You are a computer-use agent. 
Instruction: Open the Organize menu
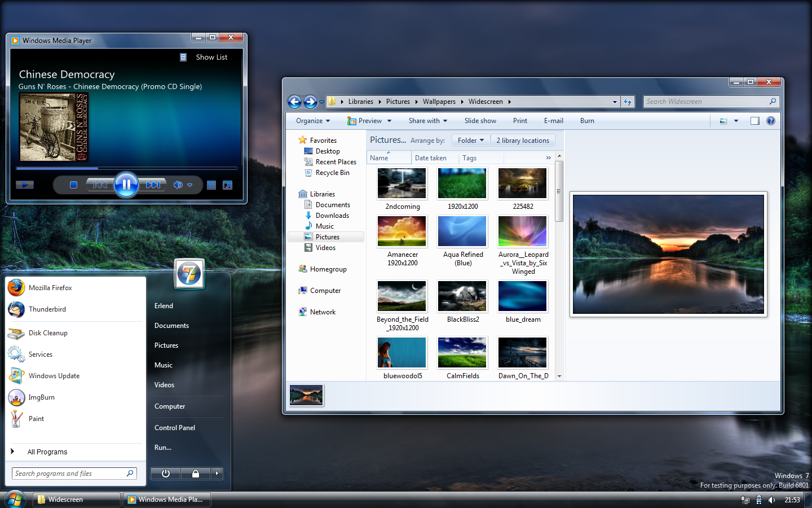tap(313, 121)
